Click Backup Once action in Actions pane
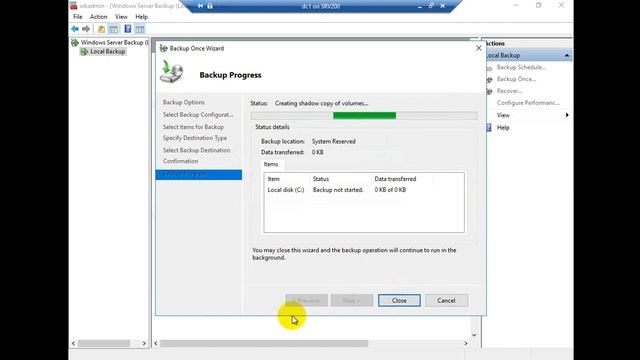The image size is (640, 360). tap(516, 79)
